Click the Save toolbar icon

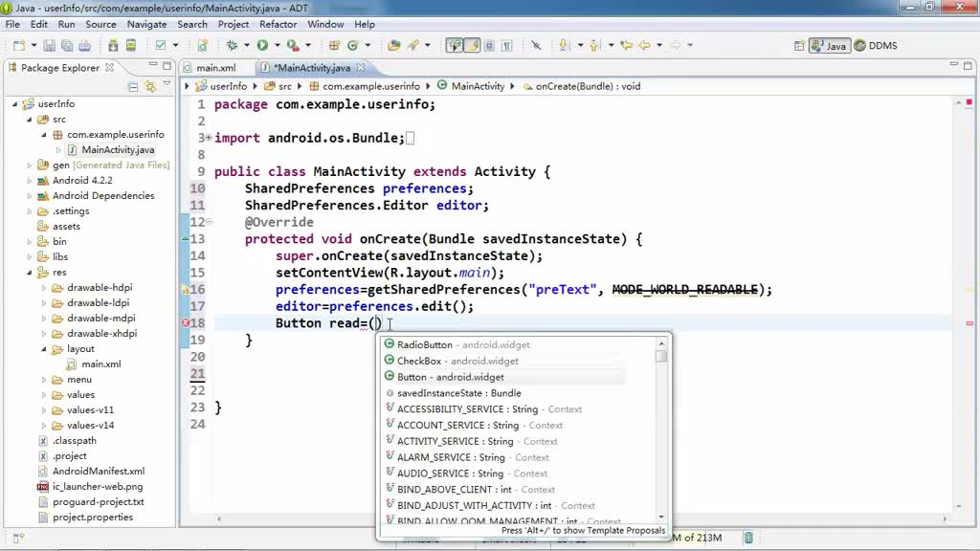49,46
